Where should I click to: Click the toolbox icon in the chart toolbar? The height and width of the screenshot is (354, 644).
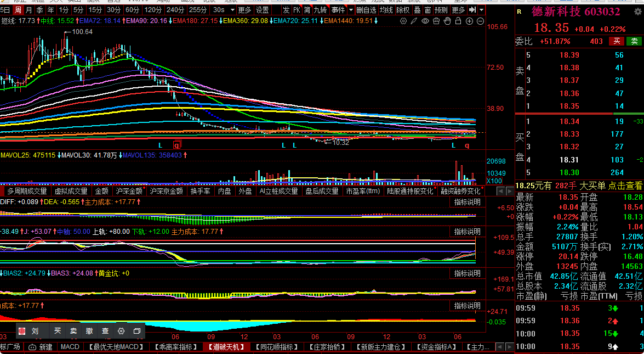click(437, 20)
